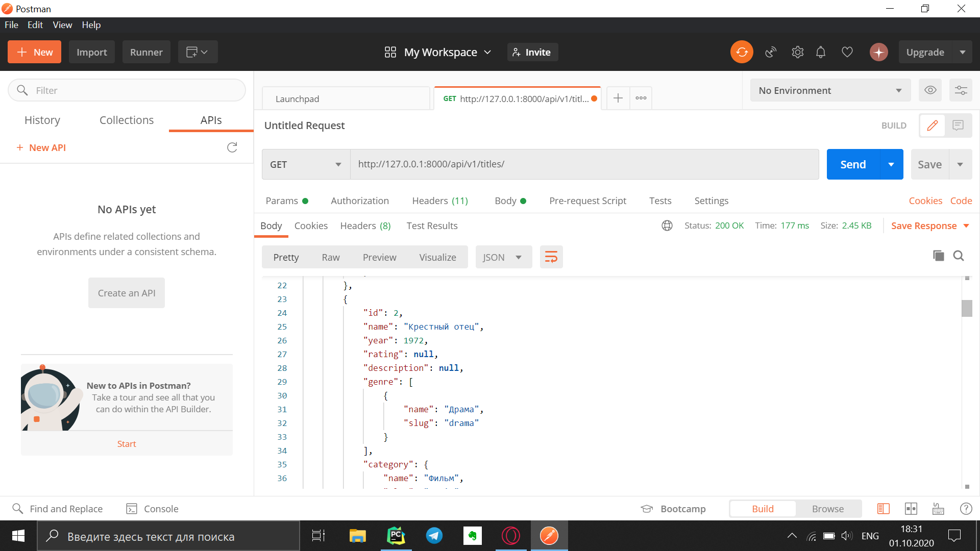This screenshot has width=980, height=551.
Task: Switch to Browse mode
Action: pos(827,509)
